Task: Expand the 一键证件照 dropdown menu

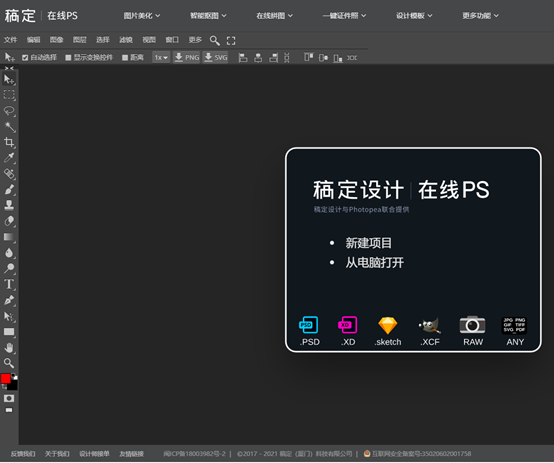Action: pyautogui.click(x=344, y=16)
